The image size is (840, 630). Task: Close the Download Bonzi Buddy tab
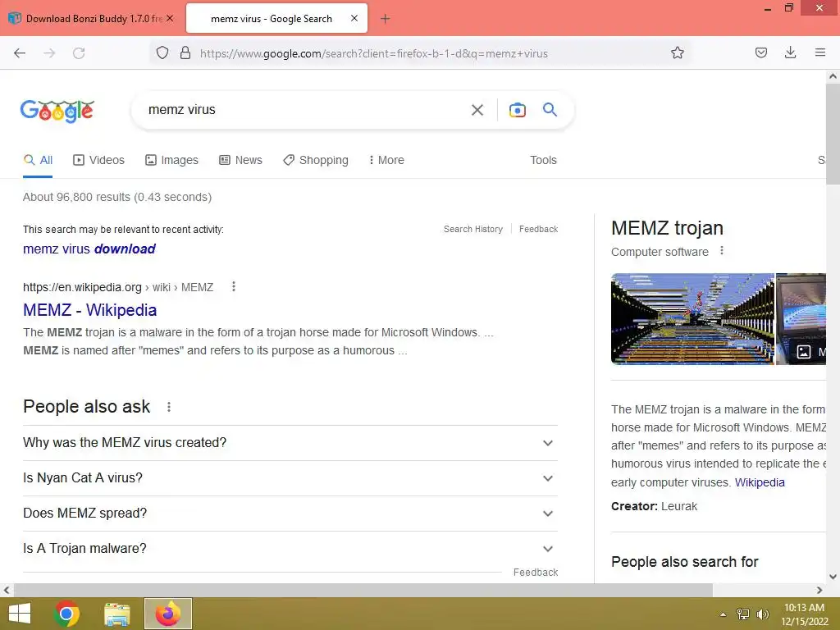[170, 18]
